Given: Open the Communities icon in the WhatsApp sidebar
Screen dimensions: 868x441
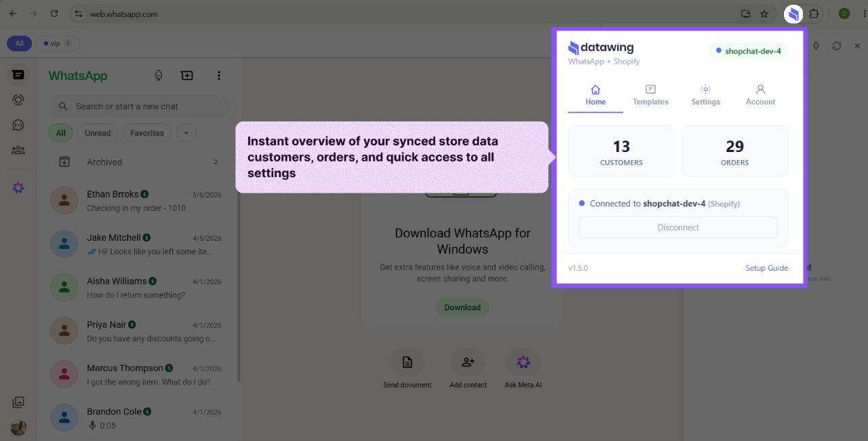Looking at the screenshot, I should 18,150.
